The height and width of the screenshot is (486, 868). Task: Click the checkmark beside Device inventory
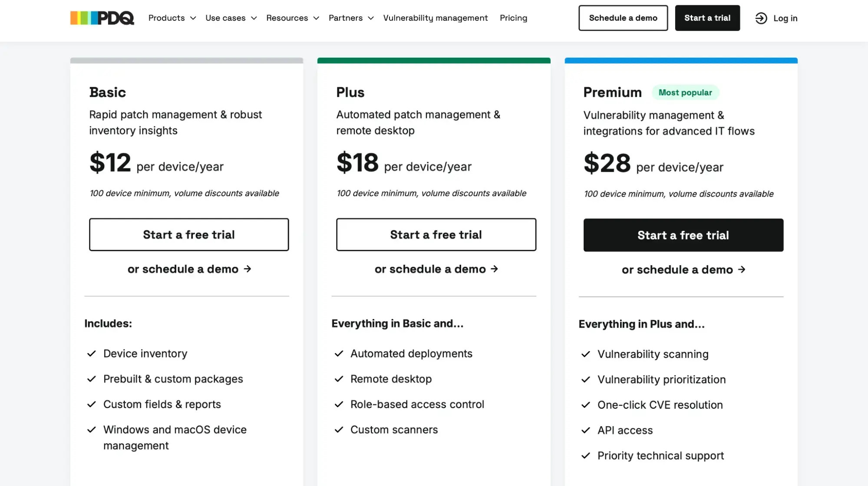click(x=91, y=354)
